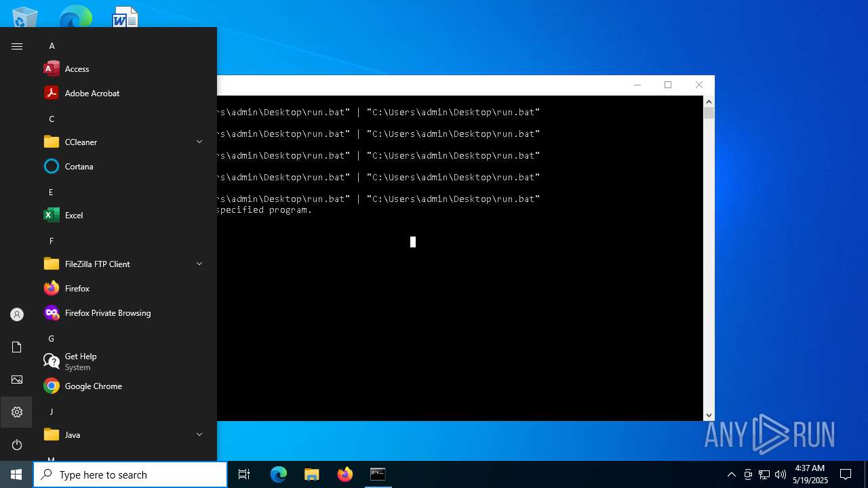This screenshot has width=868, height=488.
Task: Click the Power icon in Start sidebar
Action: 17,445
